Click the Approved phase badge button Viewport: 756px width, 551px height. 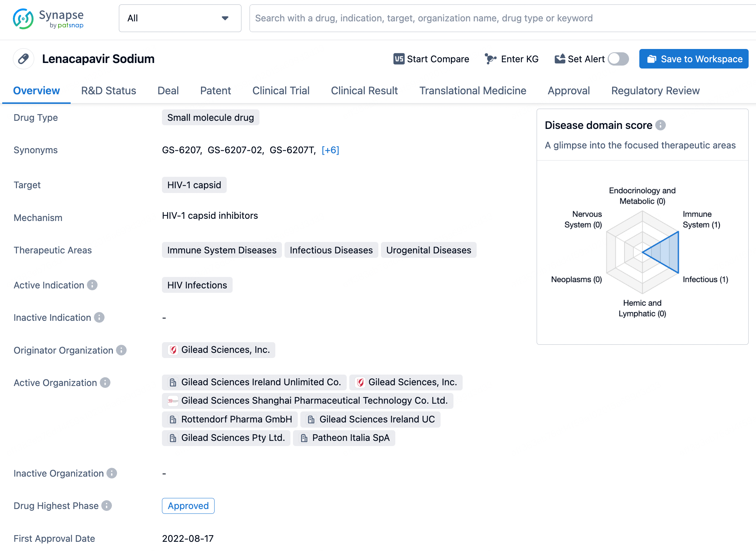[x=187, y=505]
